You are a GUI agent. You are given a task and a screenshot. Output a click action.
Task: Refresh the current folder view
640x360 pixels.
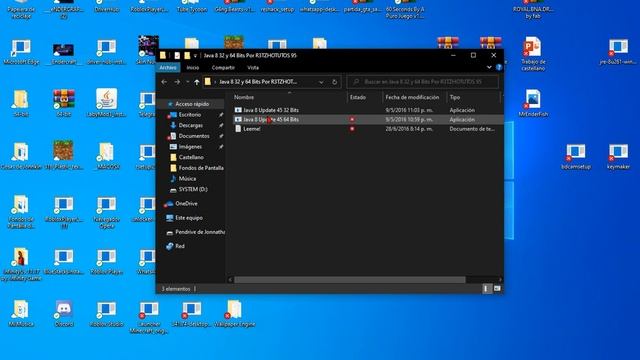pos(334,82)
